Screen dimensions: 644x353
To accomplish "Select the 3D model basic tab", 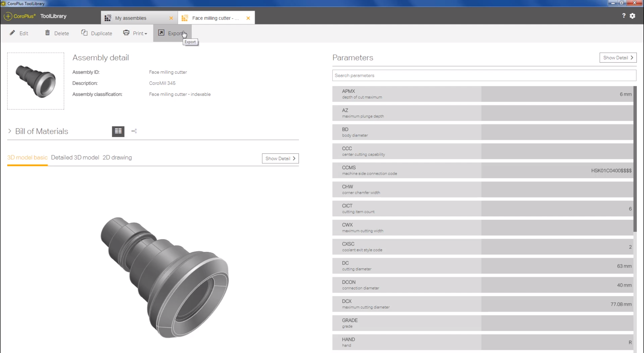I will 27,158.
